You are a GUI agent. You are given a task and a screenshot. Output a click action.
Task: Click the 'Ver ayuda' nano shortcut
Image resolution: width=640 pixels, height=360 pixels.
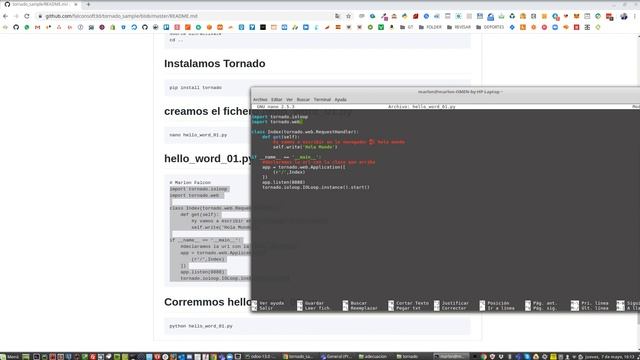[x=268, y=303]
